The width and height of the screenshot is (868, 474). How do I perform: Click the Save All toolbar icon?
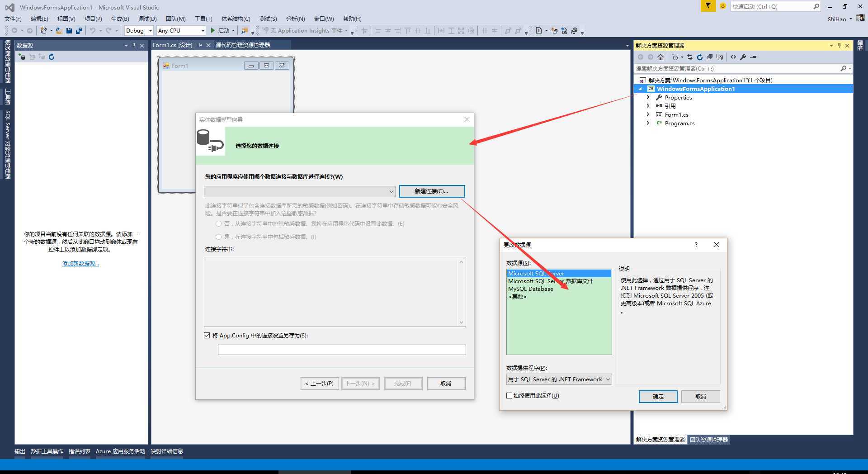coord(79,31)
